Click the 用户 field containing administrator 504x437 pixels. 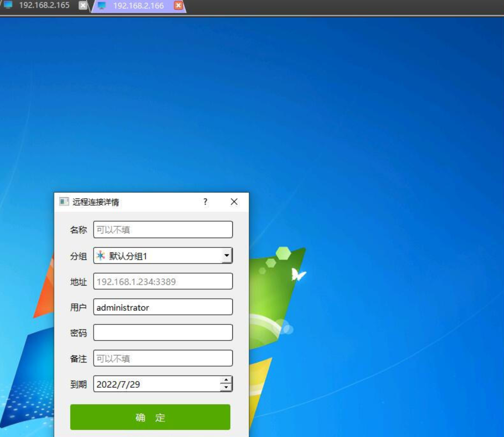[x=163, y=307]
